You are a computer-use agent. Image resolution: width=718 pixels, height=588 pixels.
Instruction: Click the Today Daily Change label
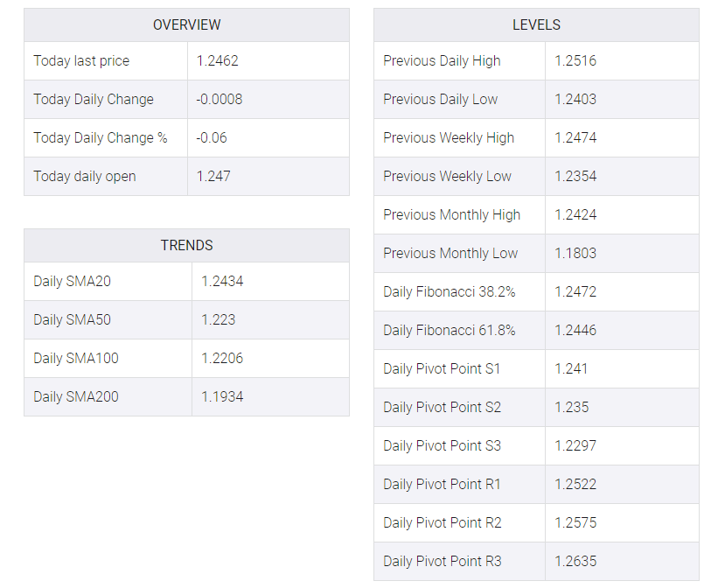(94, 100)
